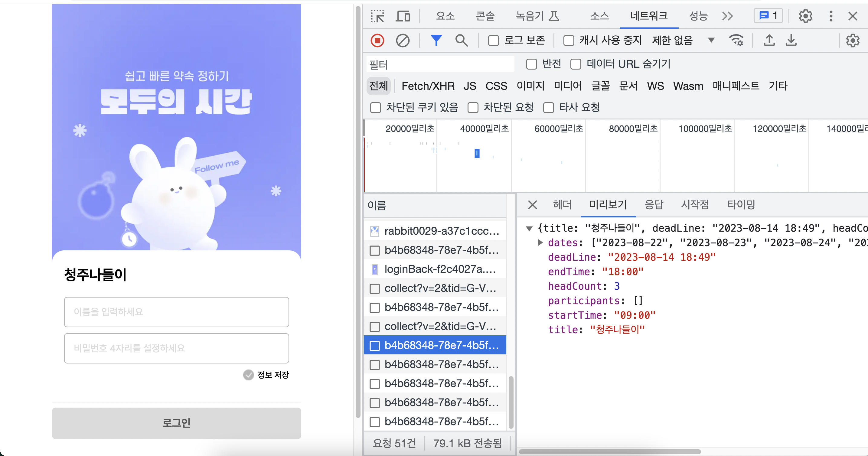Filter requests by Fetch/XHR

click(428, 86)
